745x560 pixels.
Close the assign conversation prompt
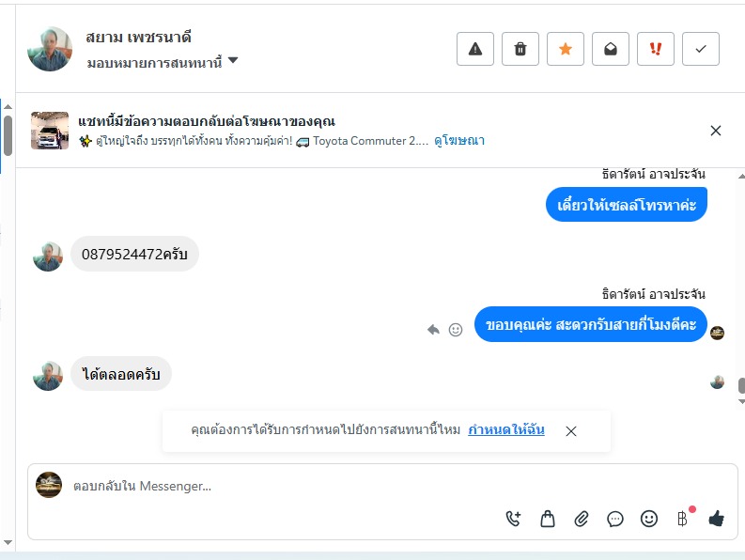[571, 430]
